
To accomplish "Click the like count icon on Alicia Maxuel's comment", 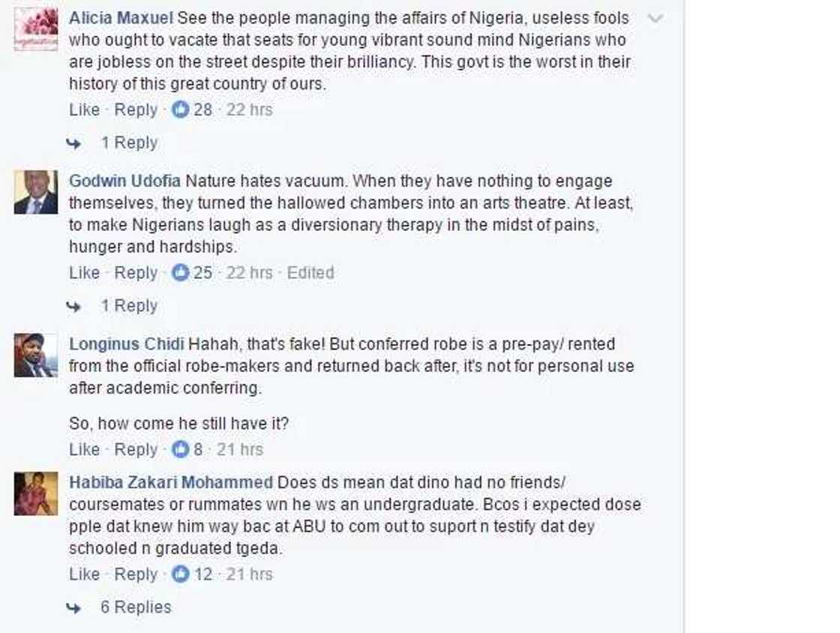I will [181, 110].
